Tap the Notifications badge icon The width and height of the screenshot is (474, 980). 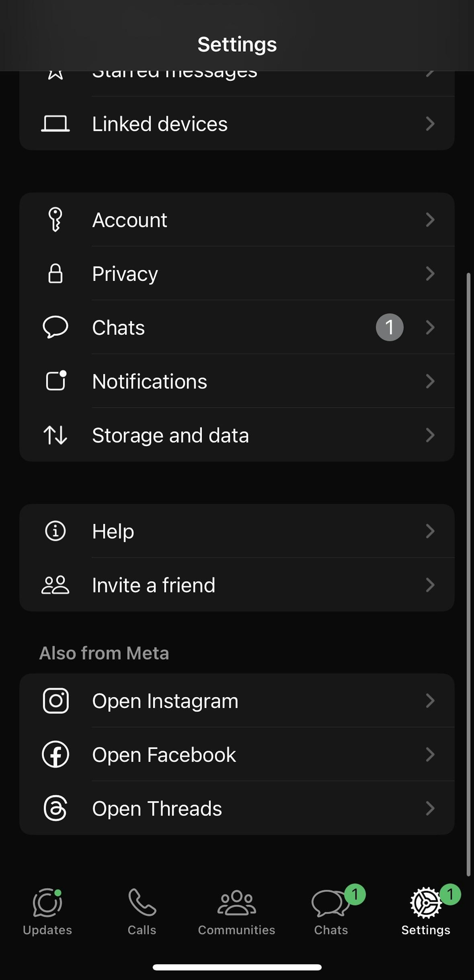click(x=56, y=381)
